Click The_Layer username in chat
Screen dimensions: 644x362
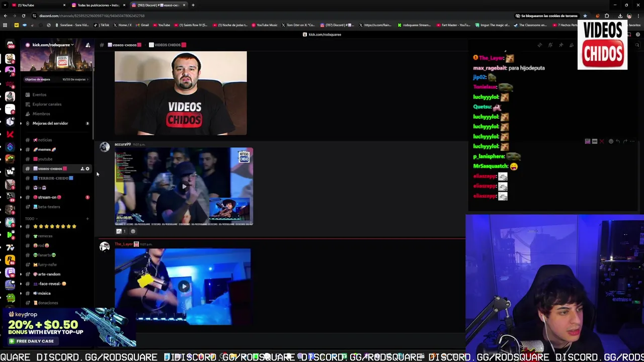(123, 244)
